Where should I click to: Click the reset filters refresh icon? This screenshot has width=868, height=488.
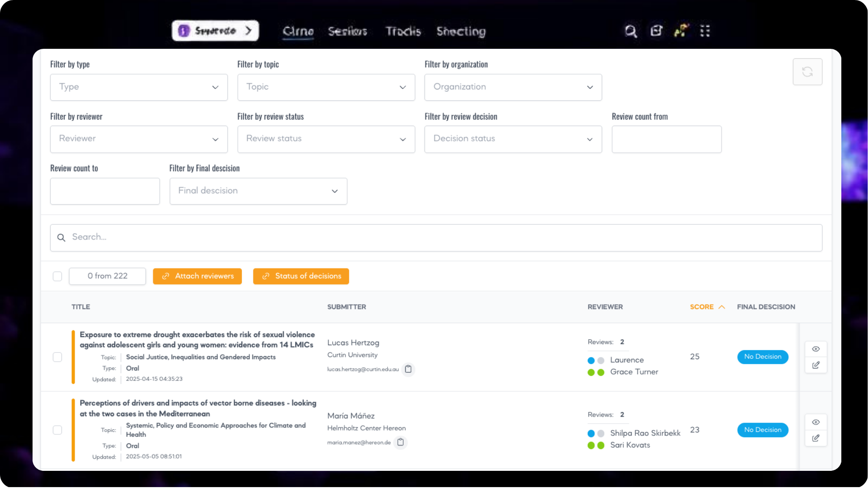coord(807,72)
